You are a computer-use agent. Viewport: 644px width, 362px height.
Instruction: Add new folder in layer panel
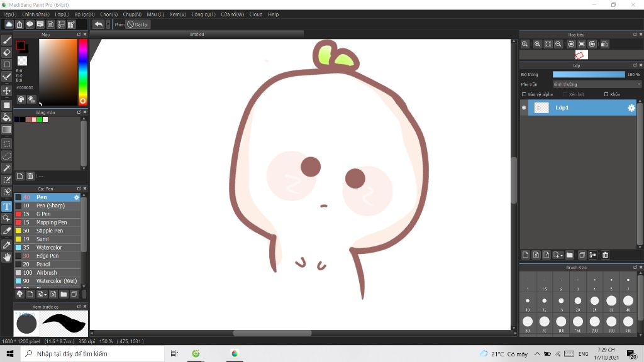click(569, 255)
